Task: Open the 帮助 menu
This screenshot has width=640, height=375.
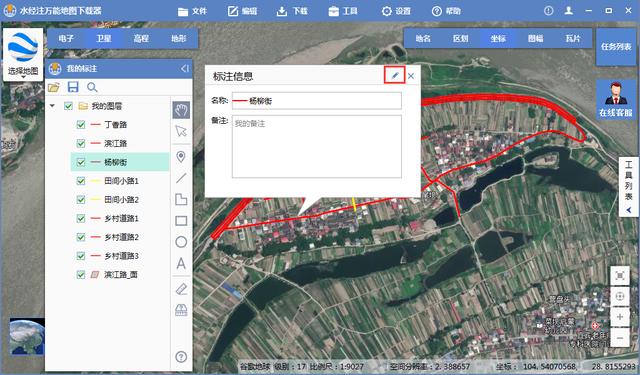Action: click(x=446, y=11)
